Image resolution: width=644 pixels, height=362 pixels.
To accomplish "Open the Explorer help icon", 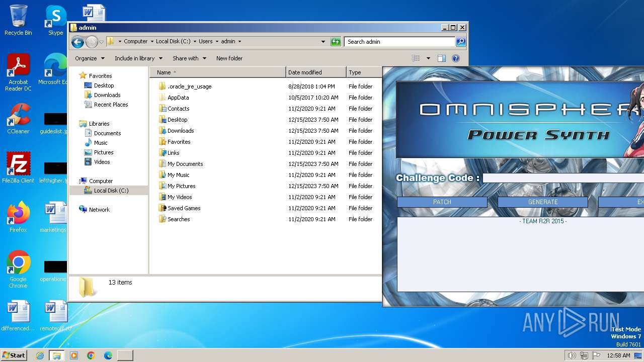I will [456, 58].
